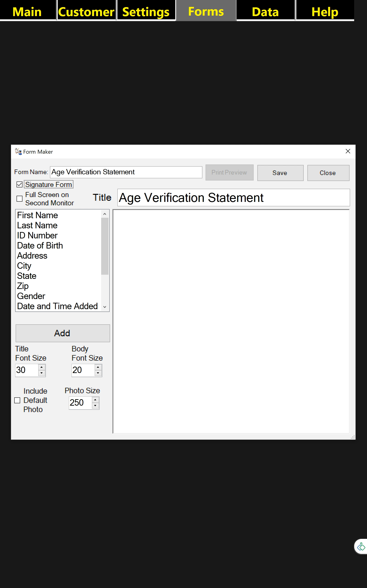Switch to the Customer tab
Viewport: 367px width, 588px height.
tap(86, 12)
